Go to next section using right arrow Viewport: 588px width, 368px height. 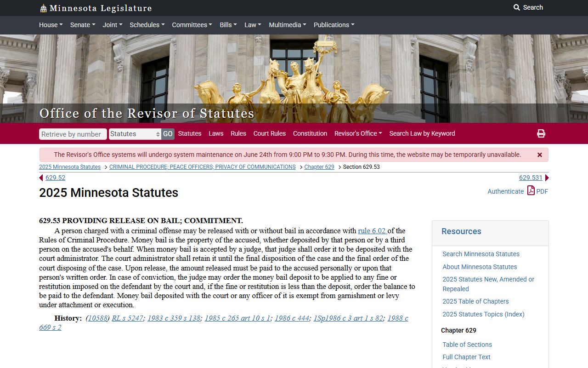coord(547,178)
